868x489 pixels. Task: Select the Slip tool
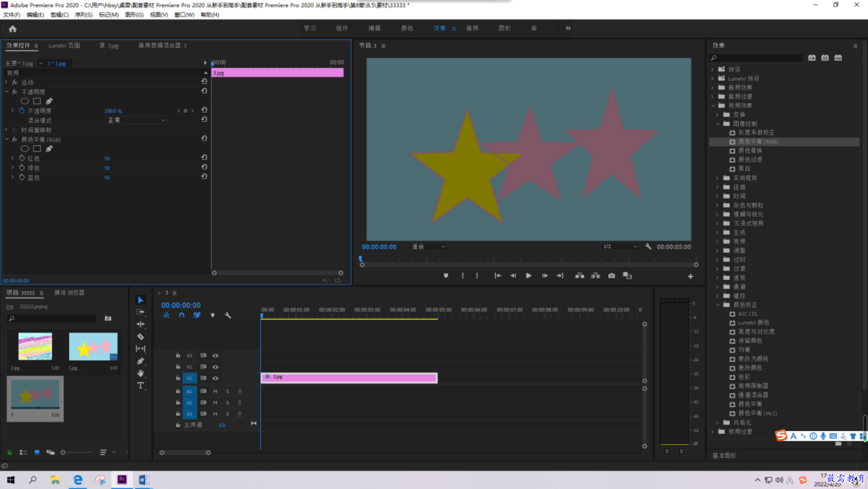pyautogui.click(x=140, y=349)
